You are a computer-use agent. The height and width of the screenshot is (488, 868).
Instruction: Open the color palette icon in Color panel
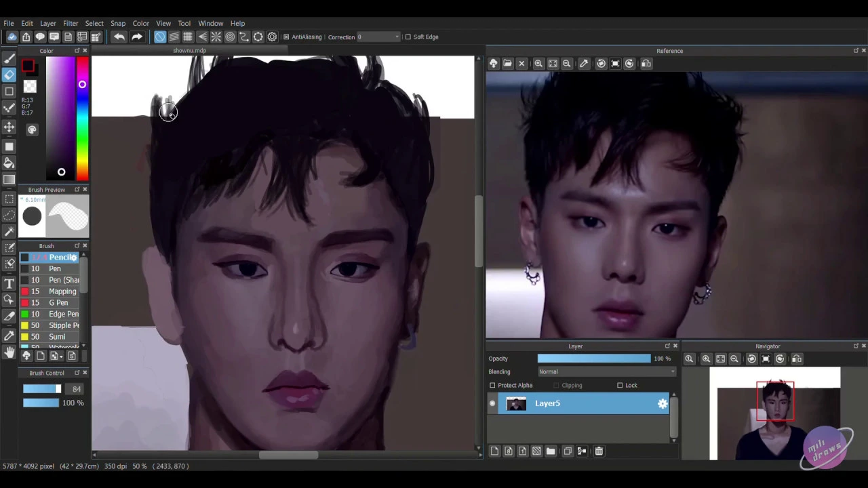pos(32,129)
